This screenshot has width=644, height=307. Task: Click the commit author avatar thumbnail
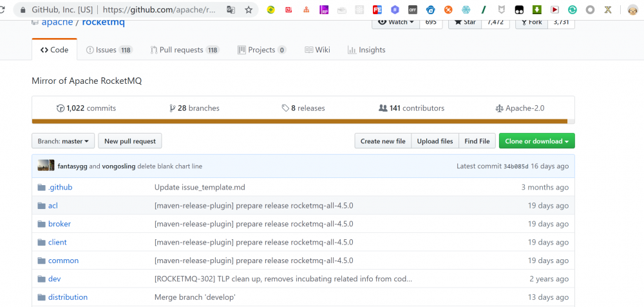[x=46, y=166]
